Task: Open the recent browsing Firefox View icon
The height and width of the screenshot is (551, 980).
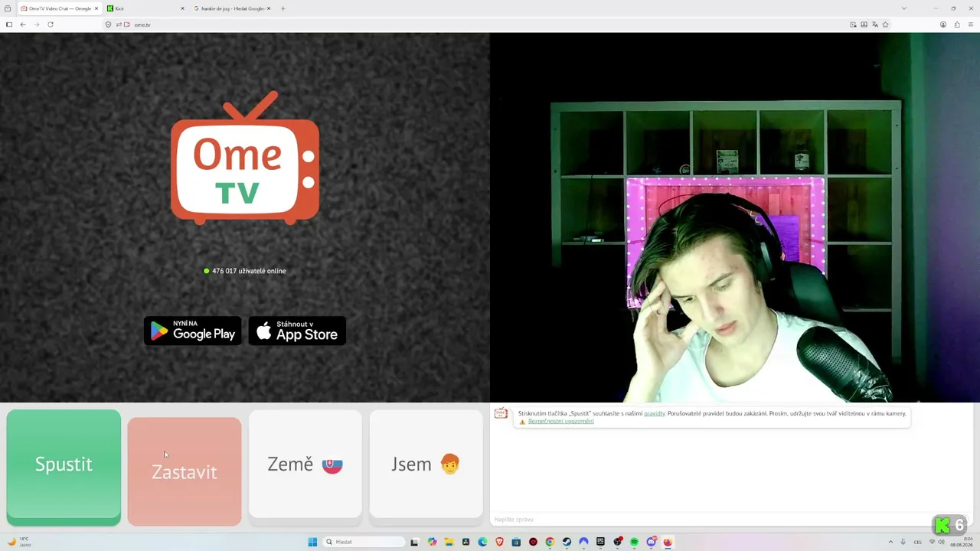Action: click(8, 8)
